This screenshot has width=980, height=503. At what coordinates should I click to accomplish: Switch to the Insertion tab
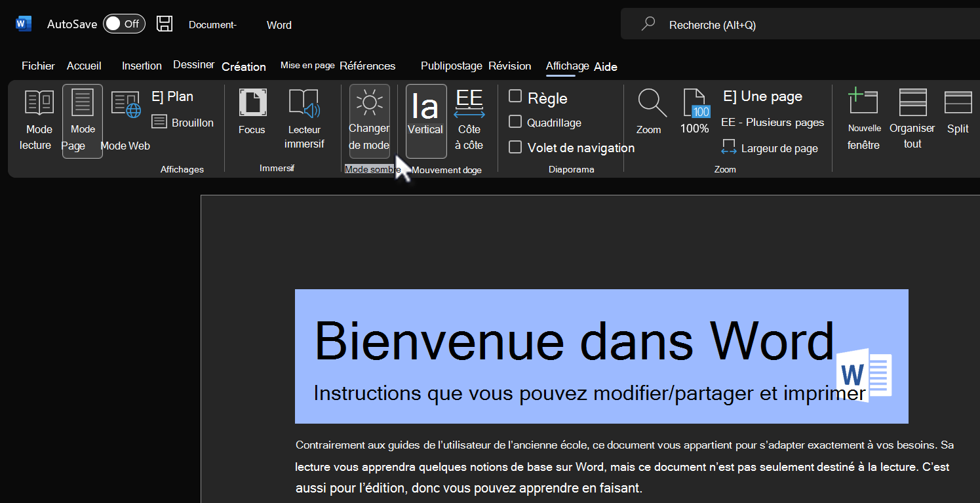pyautogui.click(x=142, y=66)
